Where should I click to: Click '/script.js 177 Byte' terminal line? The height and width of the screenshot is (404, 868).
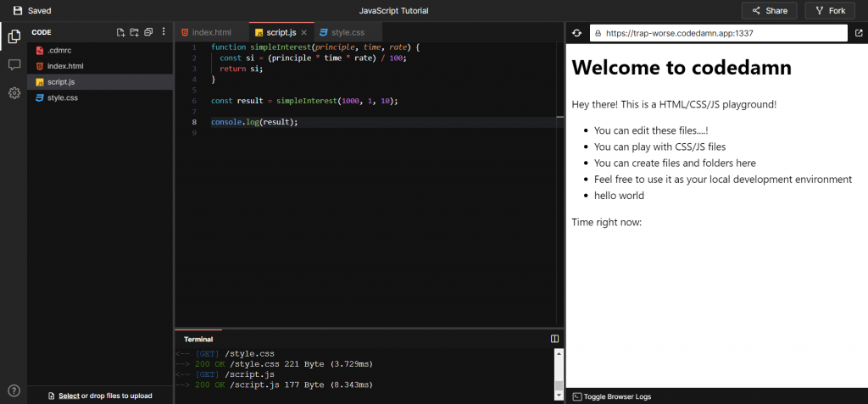pos(274,385)
